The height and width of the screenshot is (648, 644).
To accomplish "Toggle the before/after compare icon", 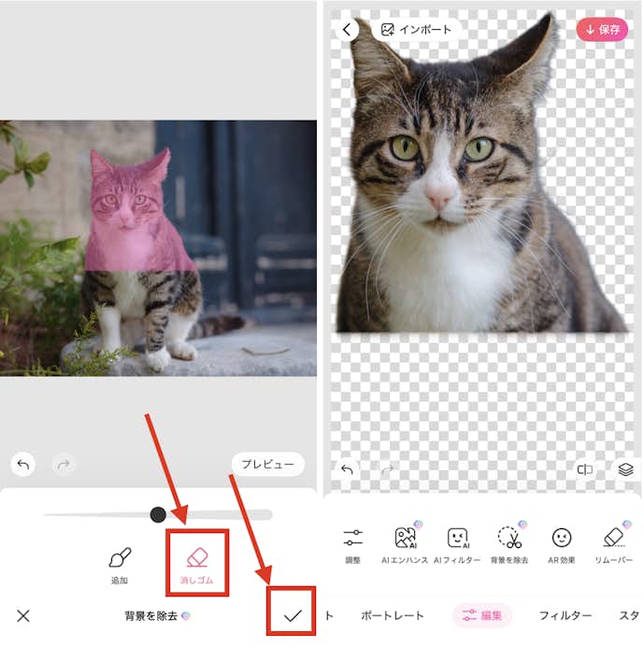I will pos(585,469).
